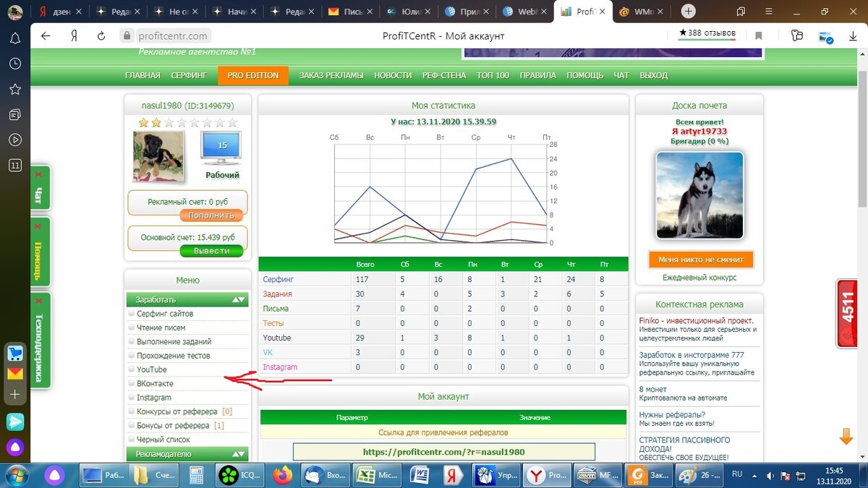Go back with the arrow button
Image resolution: width=868 pixels, height=488 pixels.
coord(46,35)
